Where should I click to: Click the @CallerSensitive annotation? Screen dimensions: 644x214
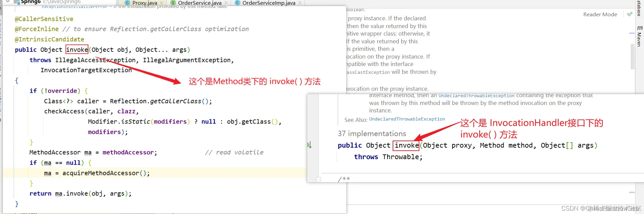coord(44,19)
